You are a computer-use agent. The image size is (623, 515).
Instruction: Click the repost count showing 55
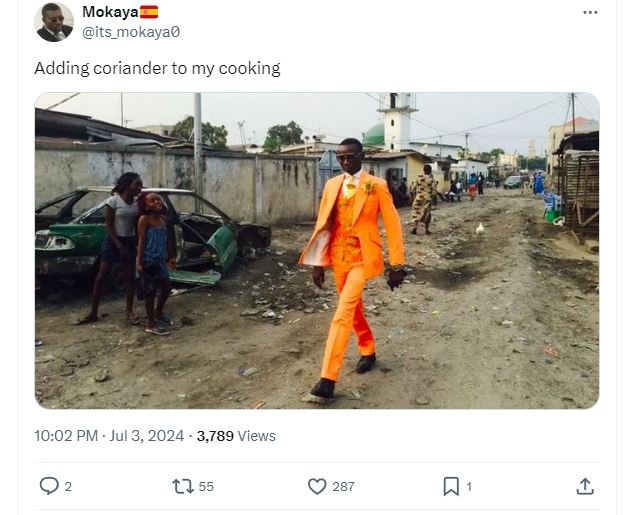coord(206,487)
